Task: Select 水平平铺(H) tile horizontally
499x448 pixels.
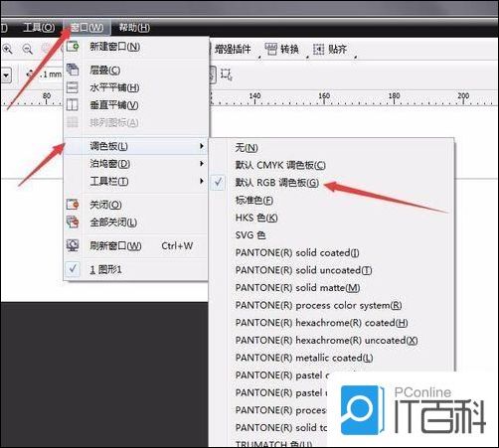Action: pyautogui.click(x=136, y=87)
